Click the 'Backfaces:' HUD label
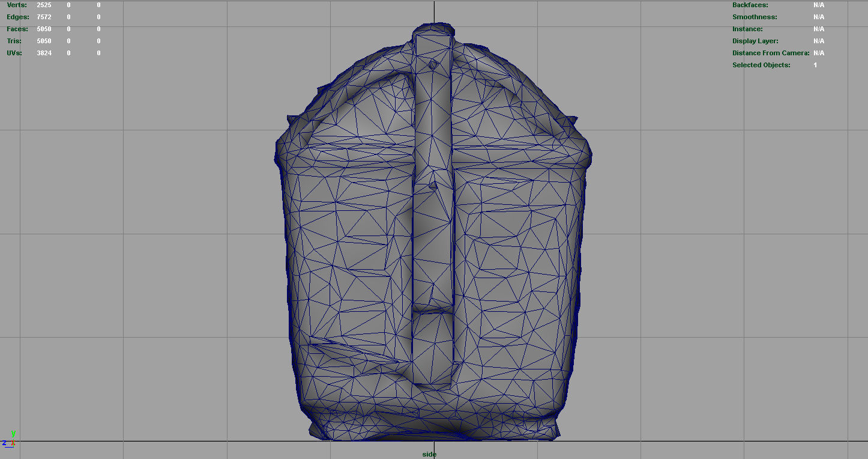 coord(750,5)
